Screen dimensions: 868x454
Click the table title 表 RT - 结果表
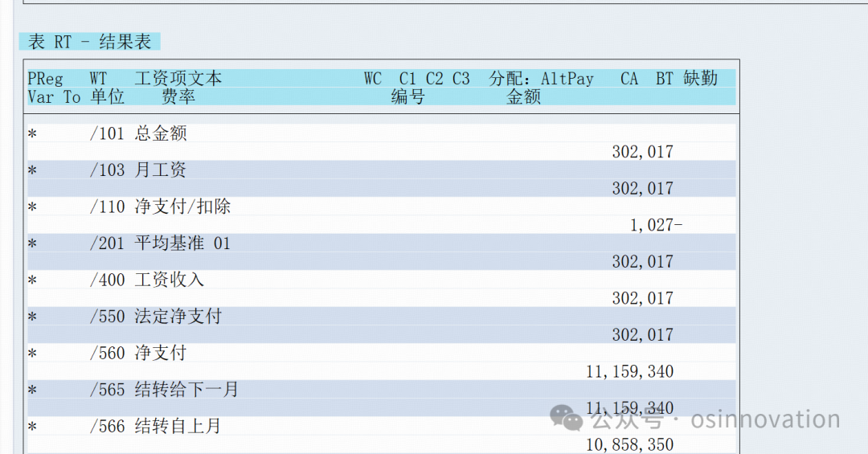(x=90, y=42)
